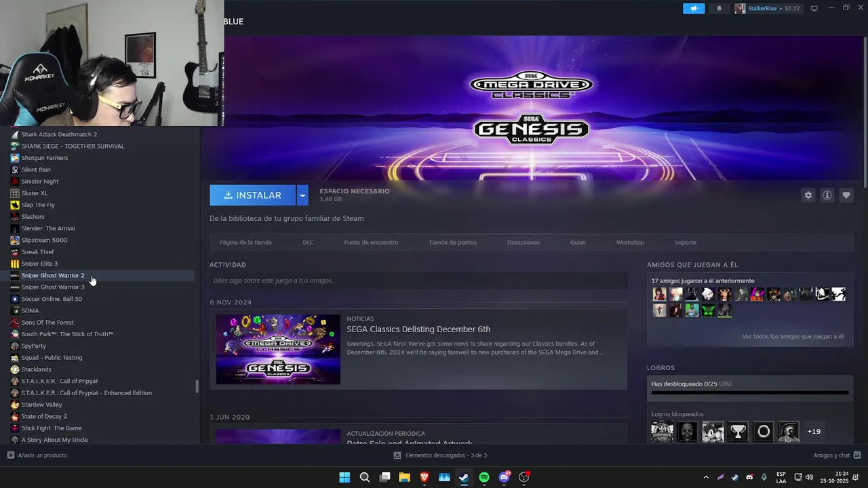Click Añadir un producto button
The image size is (868, 488).
click(x=37, y=455)
